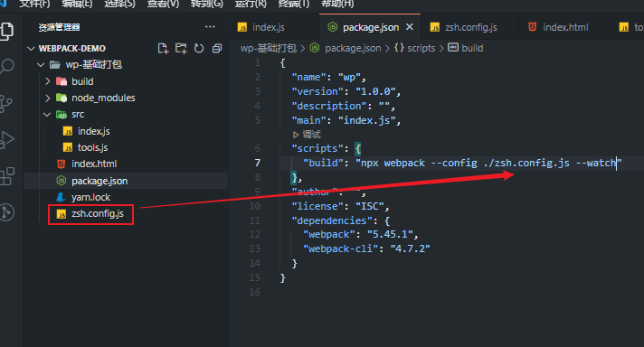Open yarn.lock in the file tree

click(90, 197)
